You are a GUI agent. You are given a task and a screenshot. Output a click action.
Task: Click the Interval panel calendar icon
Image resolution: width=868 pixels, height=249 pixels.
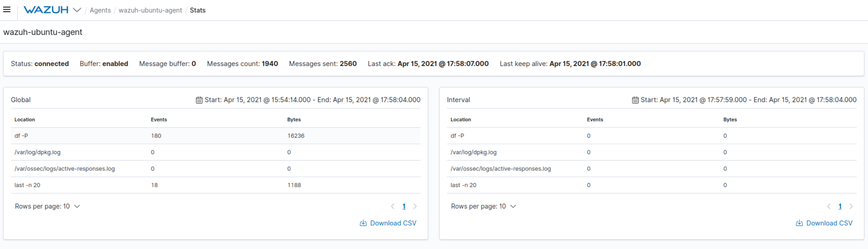[635, 100]
